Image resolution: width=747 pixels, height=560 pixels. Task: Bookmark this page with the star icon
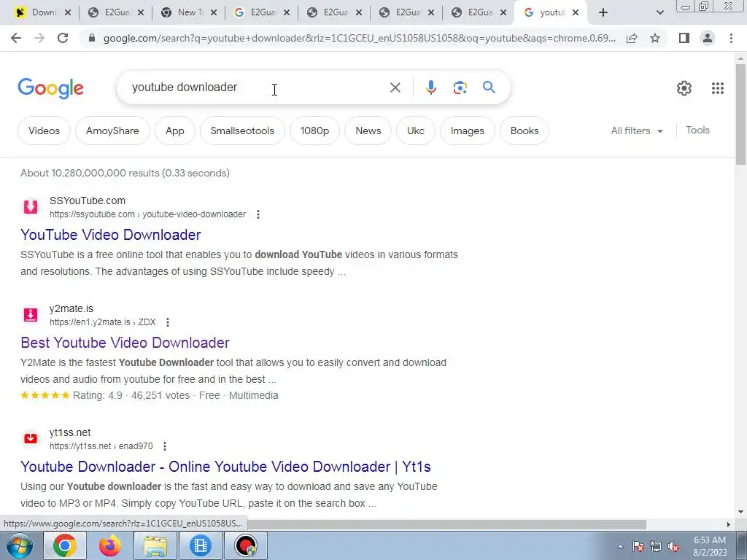click(x=655, y=38)
